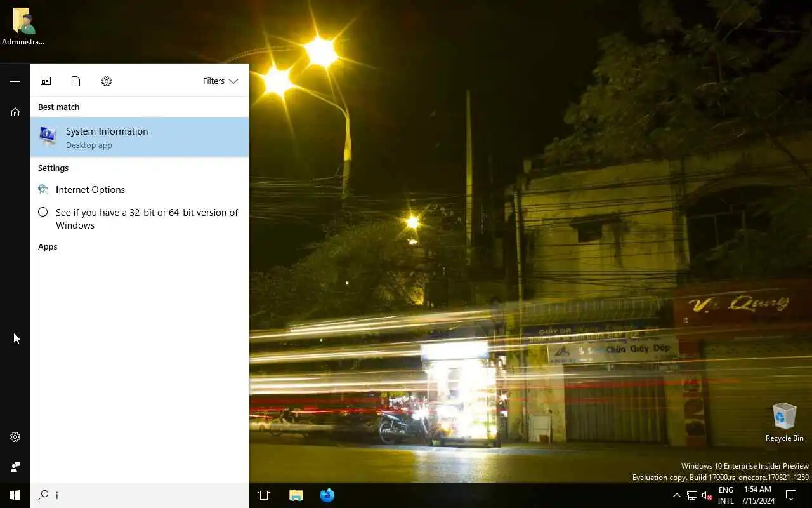812x508 pixels.
Task: Go to Home in search sidebar
Action: (15, 112)
